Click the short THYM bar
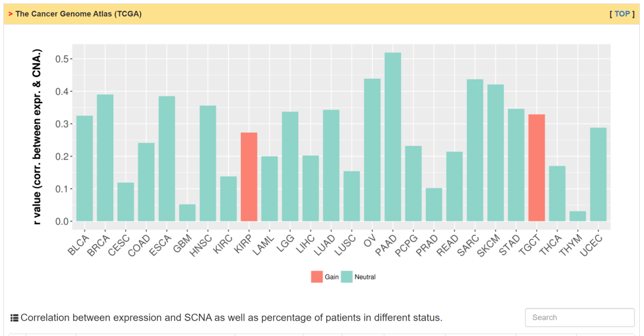644x336 pixels. click(577, 216)
